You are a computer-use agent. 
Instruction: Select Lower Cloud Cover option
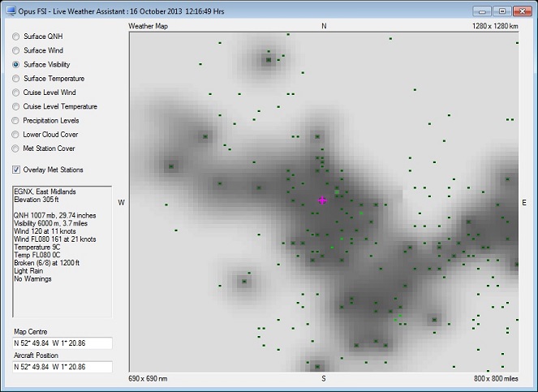click(16, 134)
